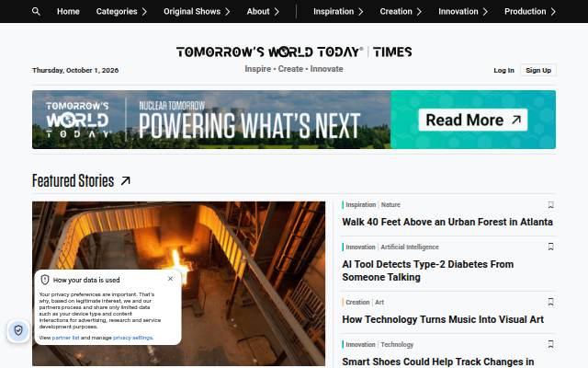588x368 pixels.
Task: Click the floating privacy shield button
Action: pos(18,330)
